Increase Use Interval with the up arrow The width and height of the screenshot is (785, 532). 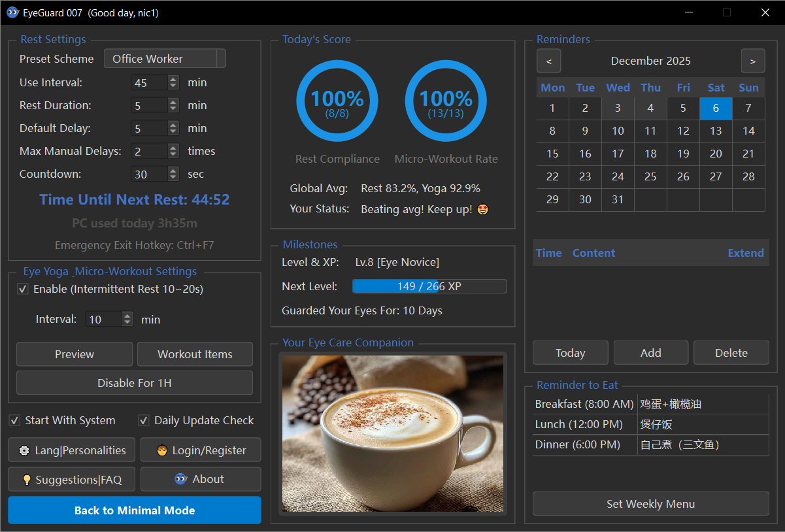pos(173,78)
